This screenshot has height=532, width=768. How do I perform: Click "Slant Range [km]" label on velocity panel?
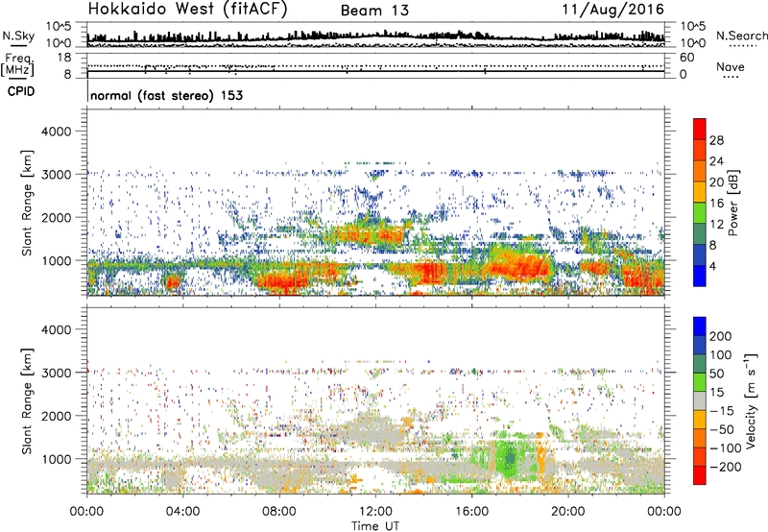point(27,400)
